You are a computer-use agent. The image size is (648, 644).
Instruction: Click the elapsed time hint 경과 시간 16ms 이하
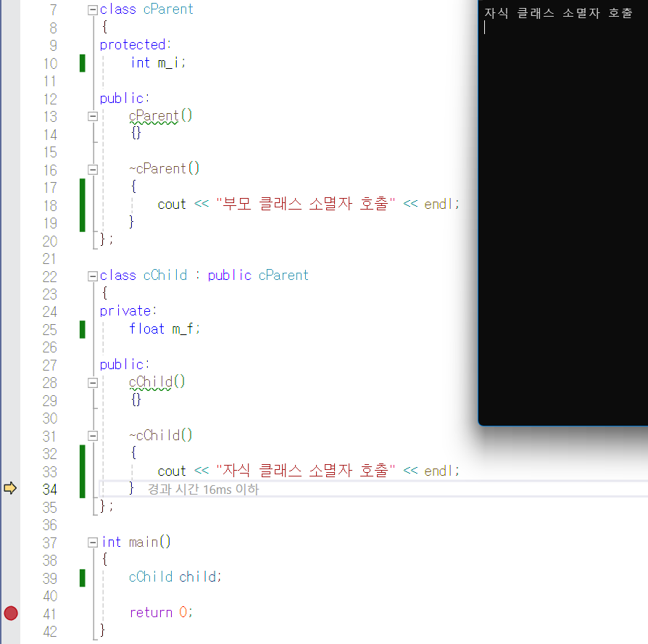[x=204, y=490]
